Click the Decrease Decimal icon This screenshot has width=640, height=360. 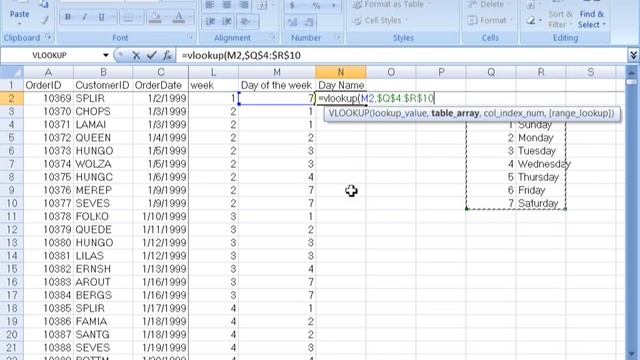pyautogui.click(x=309, y=22)
